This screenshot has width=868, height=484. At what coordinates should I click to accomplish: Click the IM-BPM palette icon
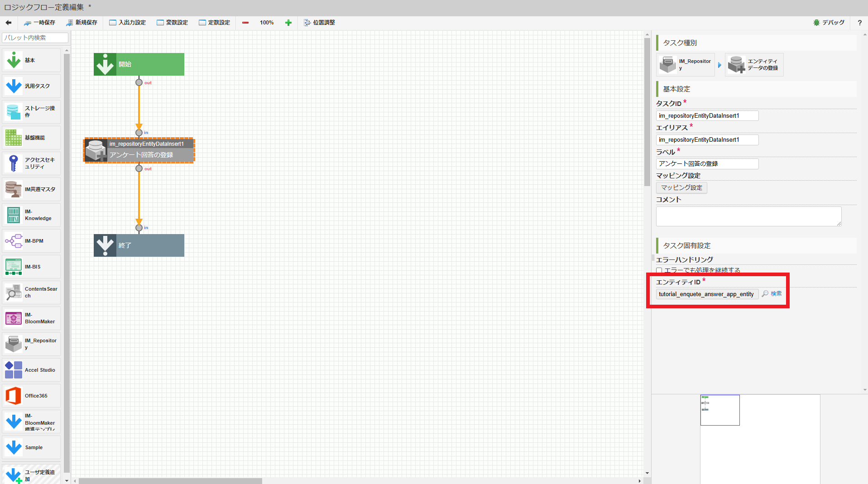(31, 240)
